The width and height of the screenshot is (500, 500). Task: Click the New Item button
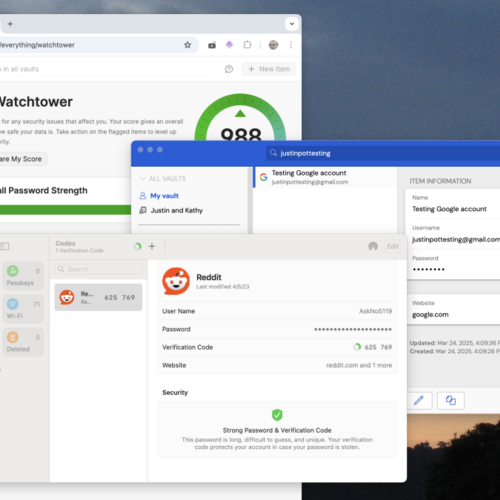[269, 69]
